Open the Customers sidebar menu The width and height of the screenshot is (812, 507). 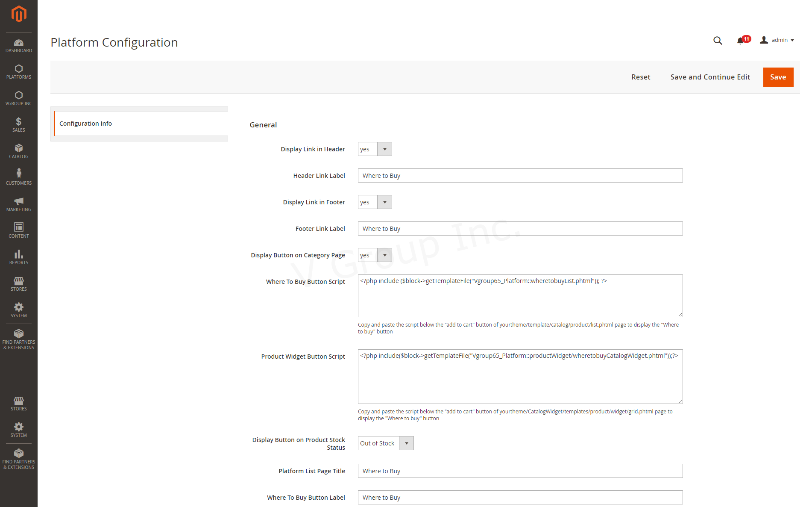click(x=19, y=177)
